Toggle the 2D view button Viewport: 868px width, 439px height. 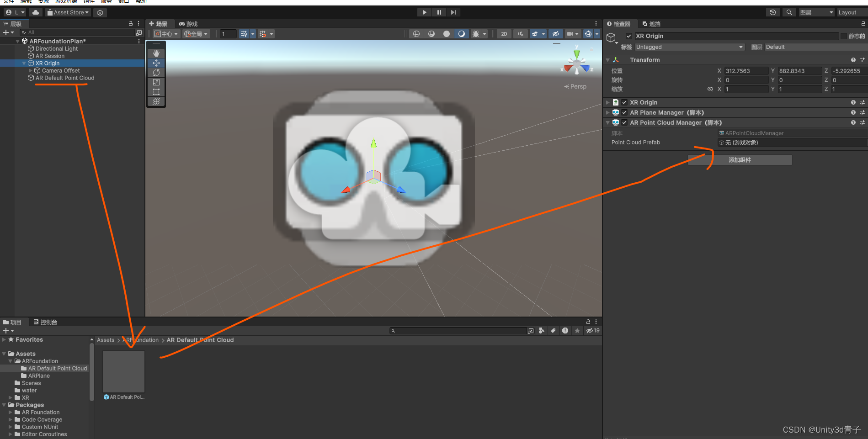click(504, 34)
